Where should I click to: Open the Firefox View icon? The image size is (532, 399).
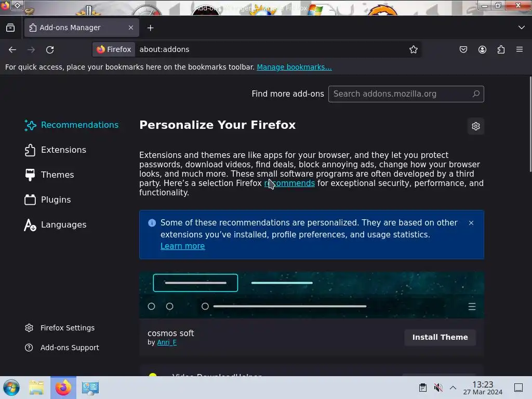click(10, 28)
